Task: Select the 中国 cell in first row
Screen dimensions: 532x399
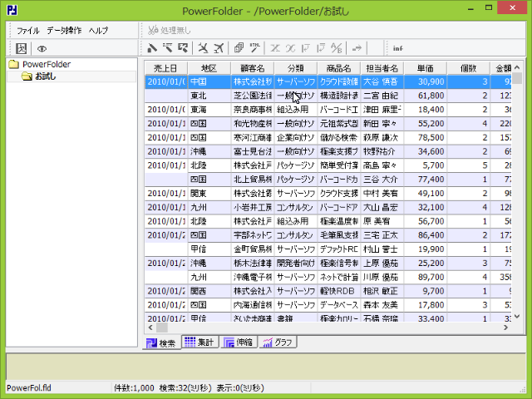Action: (209, 81)
